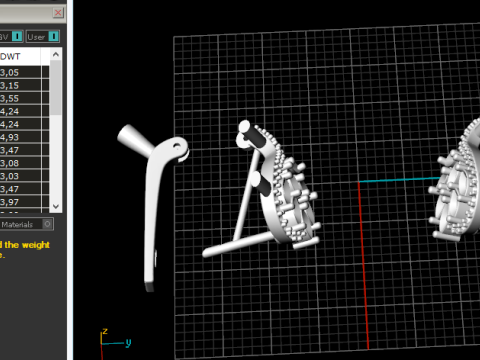The image size is (480, 360).
Task: Click the cyan axis line on the grid
Action: click(399, 180)
